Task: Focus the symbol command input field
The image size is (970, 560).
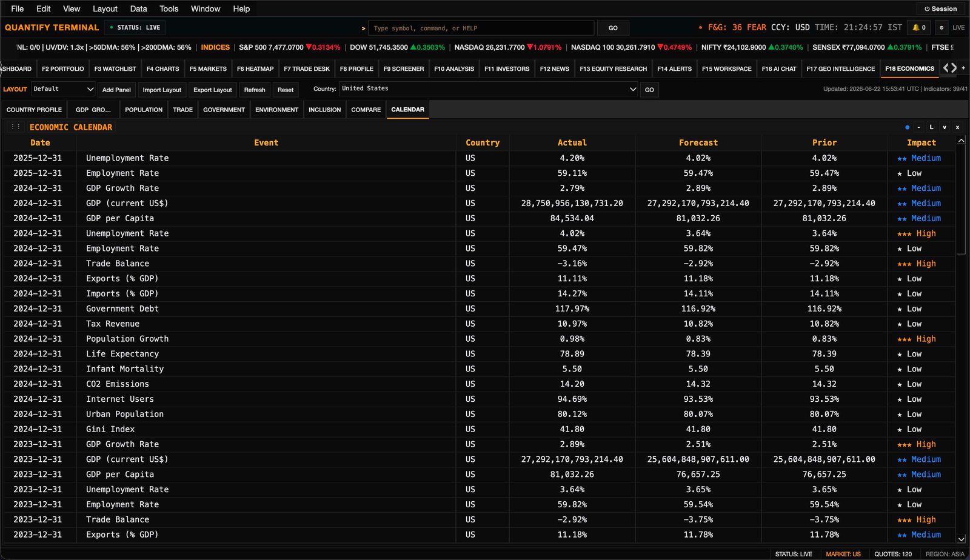Action: pyautogui.click(x=481, y=28)
